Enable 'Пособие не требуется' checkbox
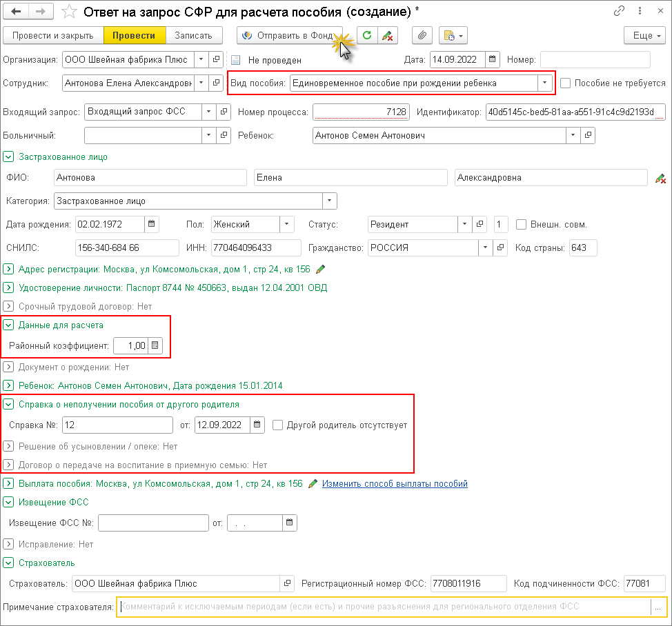This screenshot has width=672, height=626. (565, 83)
